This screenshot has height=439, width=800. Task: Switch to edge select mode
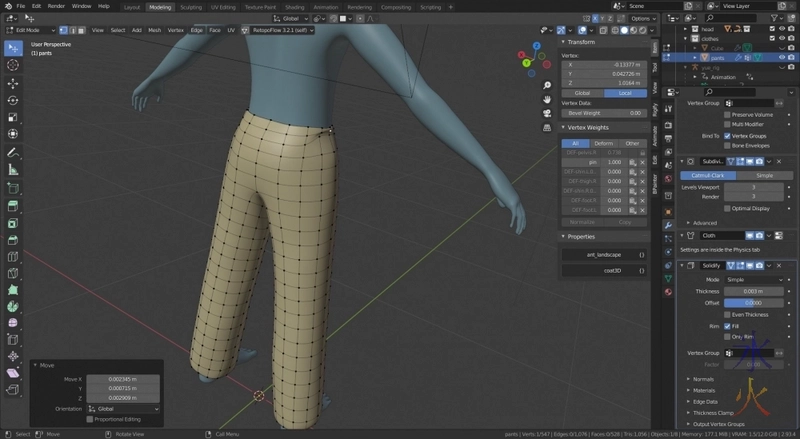(72, 30)
